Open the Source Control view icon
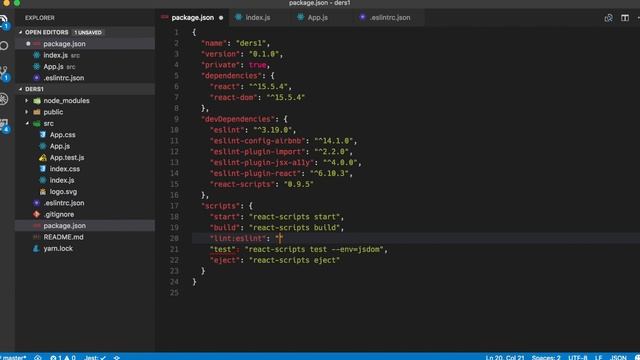This screenshot has width=640, height=360. tap(4, 73)
